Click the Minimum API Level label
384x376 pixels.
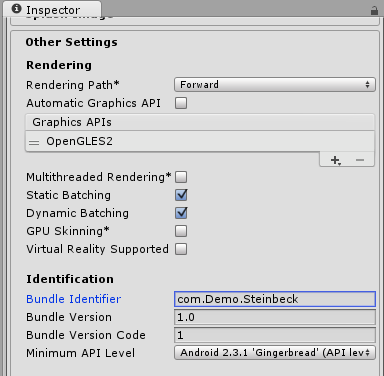[80, 353]
